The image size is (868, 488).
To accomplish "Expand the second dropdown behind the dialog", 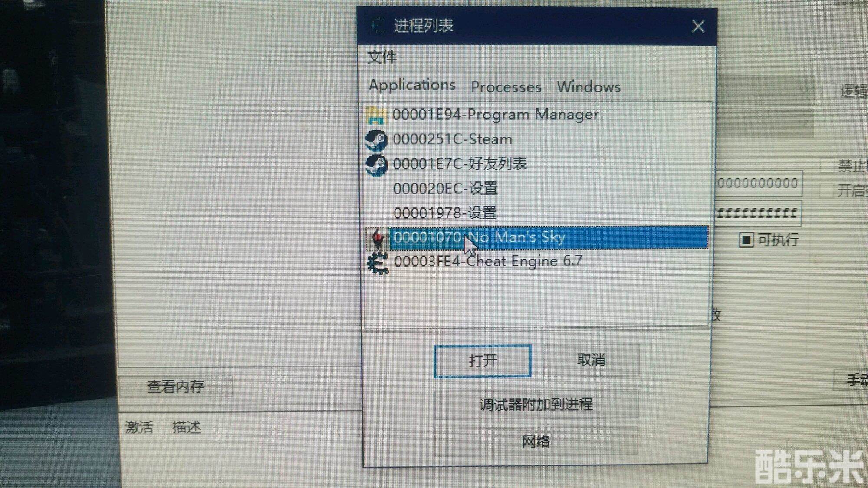I will click(803, 123).
